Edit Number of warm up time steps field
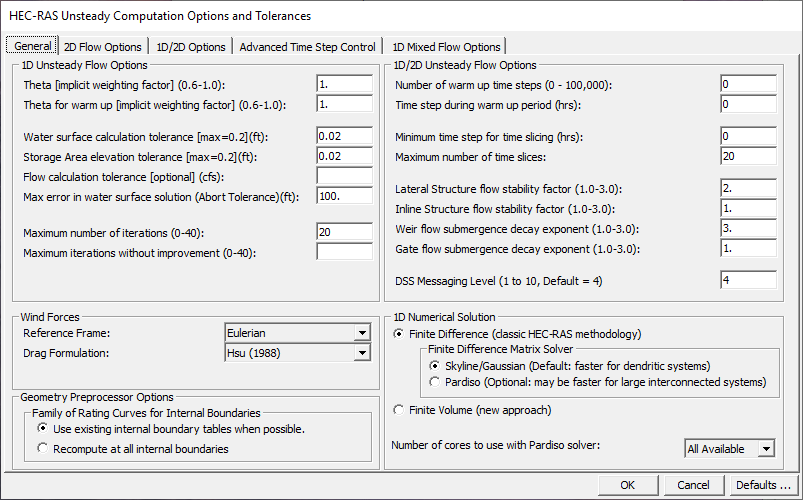803x500 pixels. click(x=748, y=84)
